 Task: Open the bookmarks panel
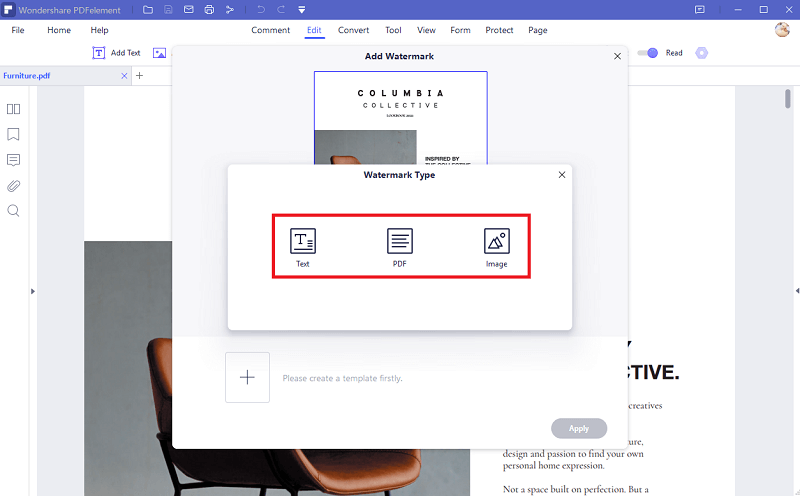pyautogui.click(x=13, y=134)
